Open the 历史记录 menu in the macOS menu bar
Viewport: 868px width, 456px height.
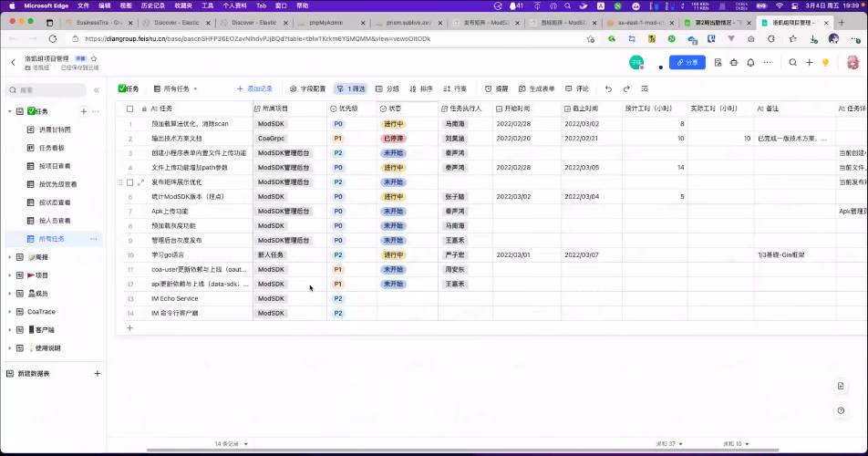[152, 5]
